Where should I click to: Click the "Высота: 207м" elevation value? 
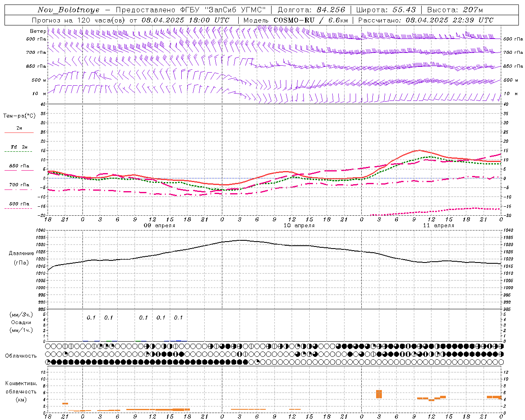(x=455, y=10)
